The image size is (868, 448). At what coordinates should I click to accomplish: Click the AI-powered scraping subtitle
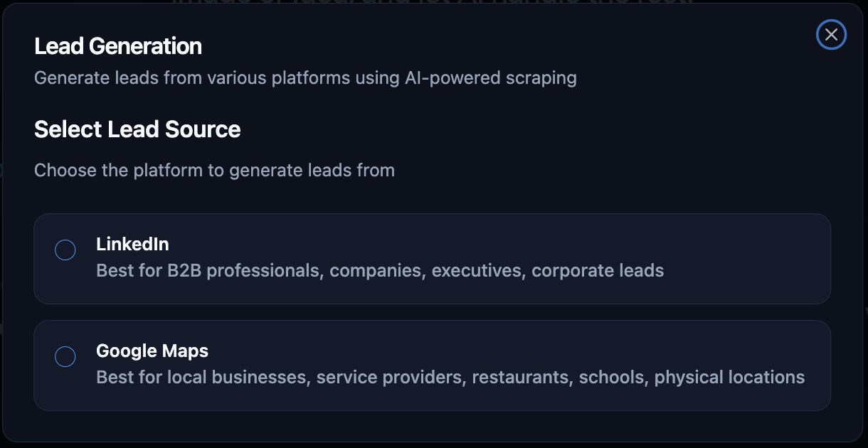pyautogui.click(x=305, y=78)
